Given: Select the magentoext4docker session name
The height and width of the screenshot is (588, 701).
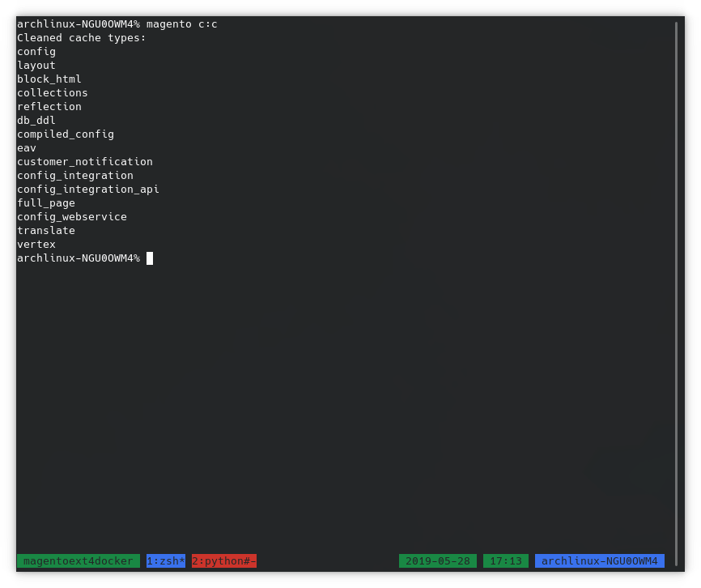Looking at the screenshot, I should tap(79, 560).
